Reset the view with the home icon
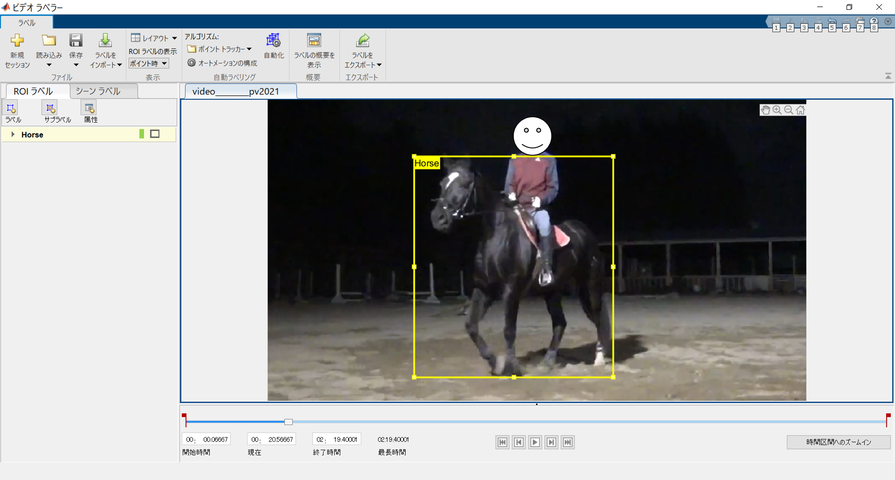Image resolution: width=895 pixels, height=480 pixels. [800, 110]
